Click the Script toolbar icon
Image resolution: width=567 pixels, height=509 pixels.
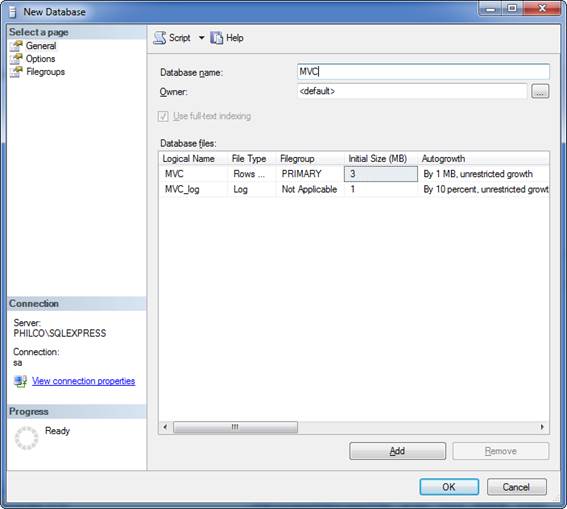pos(159,38)
